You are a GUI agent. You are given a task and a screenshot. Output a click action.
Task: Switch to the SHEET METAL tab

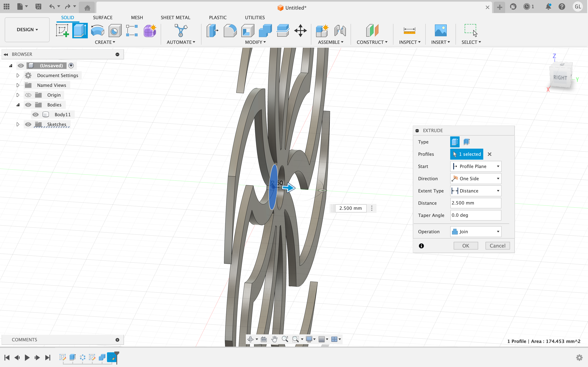point(175,18)
